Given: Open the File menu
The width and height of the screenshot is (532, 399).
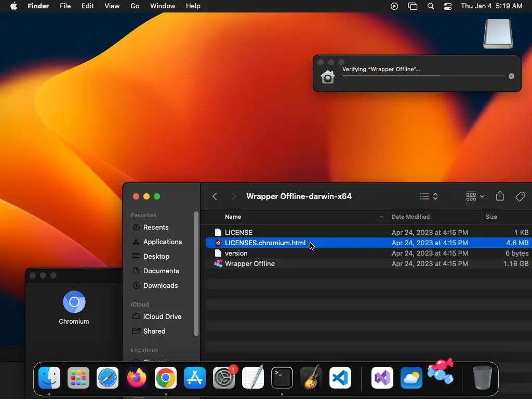Looking at the screenshot, I should pyautogui.click(x=65, y=6).
